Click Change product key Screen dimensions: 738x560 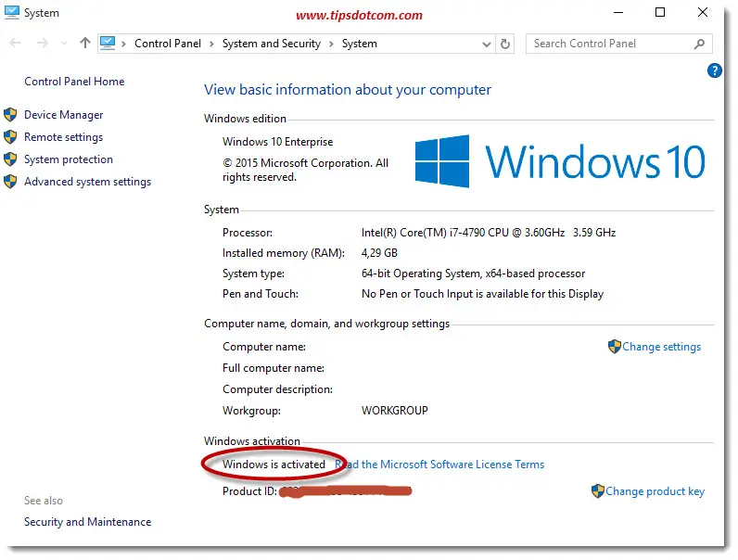point(655,491)
